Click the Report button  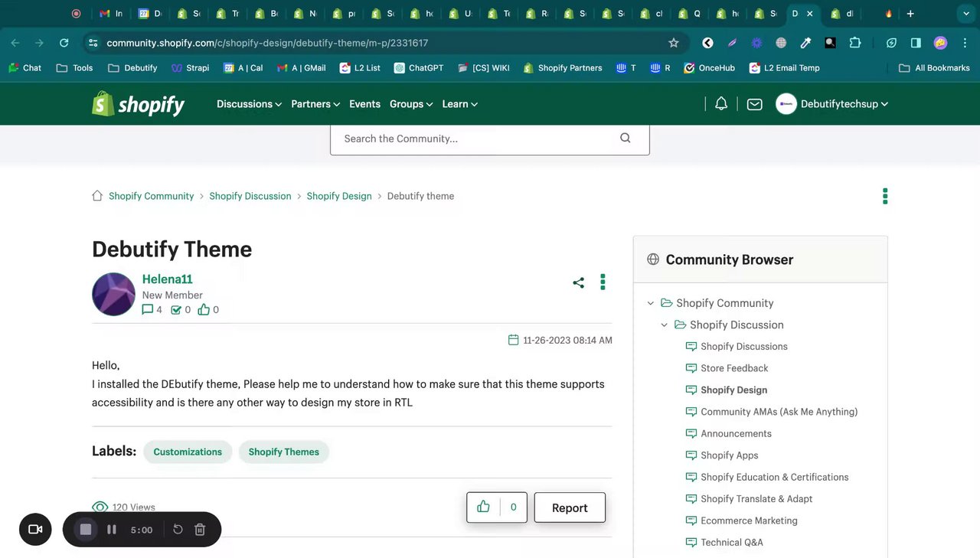coord(570,507)
